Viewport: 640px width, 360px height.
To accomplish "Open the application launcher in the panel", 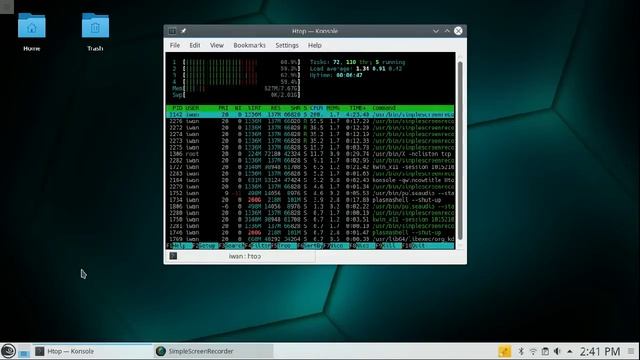I will point(8,351).
